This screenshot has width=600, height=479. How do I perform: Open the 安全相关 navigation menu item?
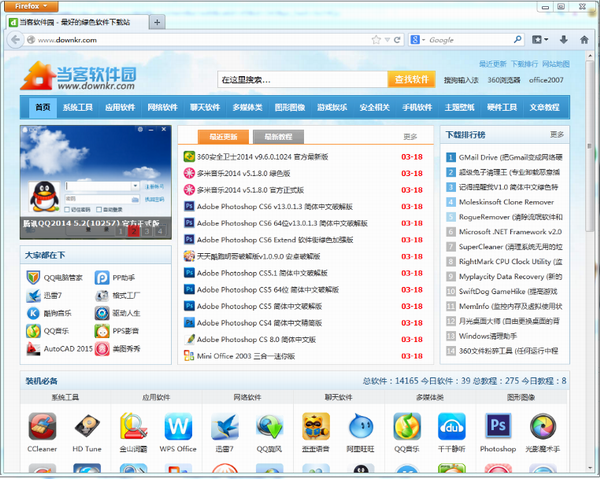click(x=374, y=107)
